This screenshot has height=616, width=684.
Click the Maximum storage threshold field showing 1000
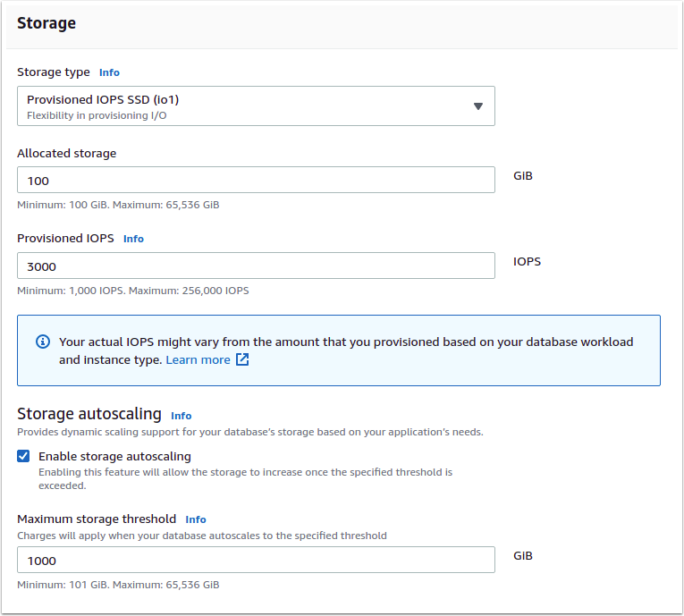[256, 561]
